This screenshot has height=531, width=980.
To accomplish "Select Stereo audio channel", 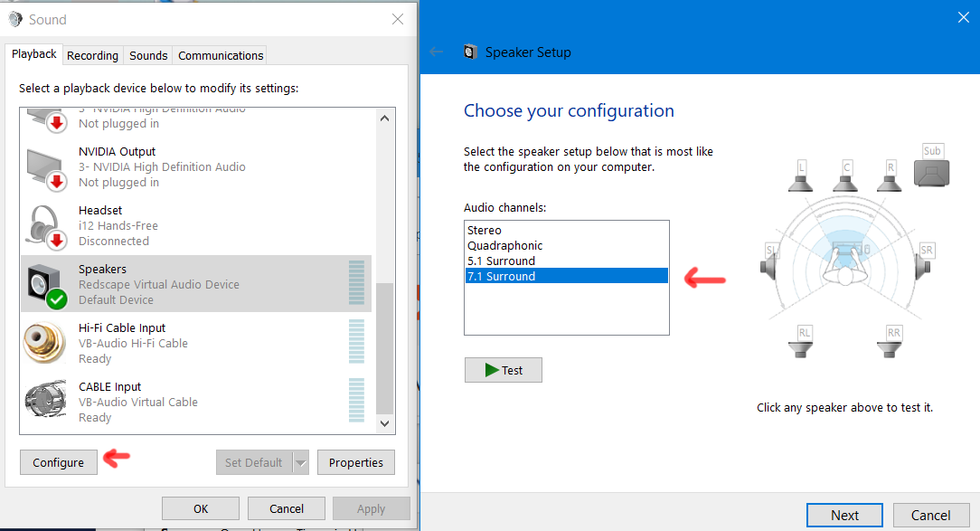I will [x=567, y=230].
